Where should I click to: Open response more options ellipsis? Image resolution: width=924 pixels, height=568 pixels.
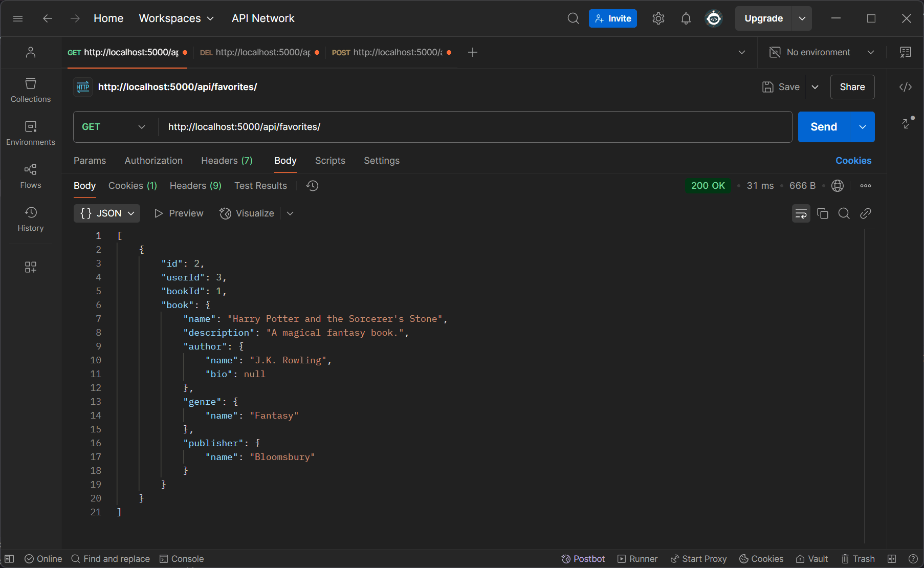point(866,186)
